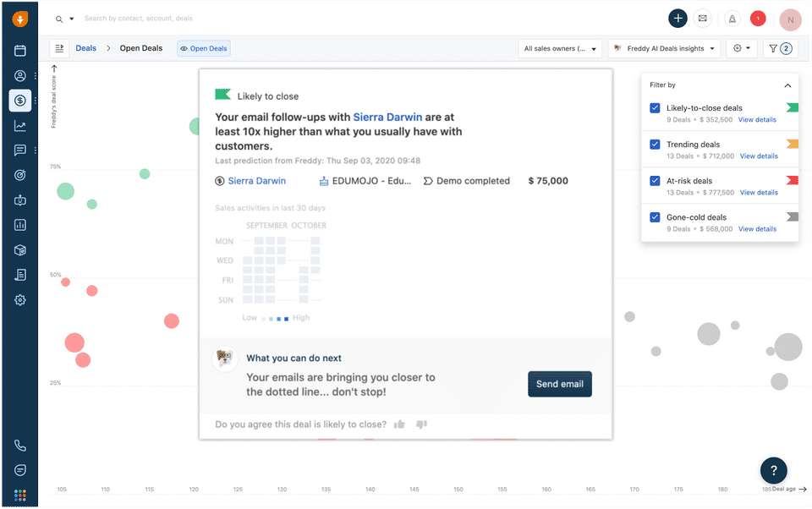Expand the conversations sidebar submenu dots
This screenshot has height=509, width=812.
(36, 151)
